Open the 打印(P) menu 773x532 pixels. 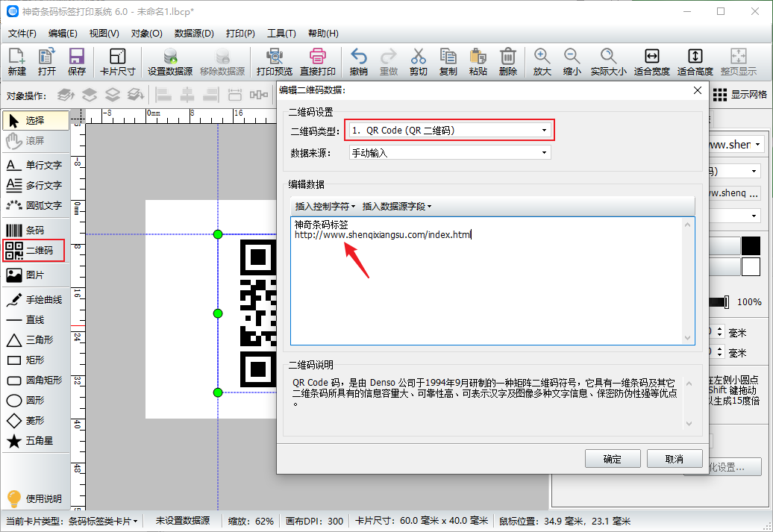pyautogui.click(x=240, y=34)
